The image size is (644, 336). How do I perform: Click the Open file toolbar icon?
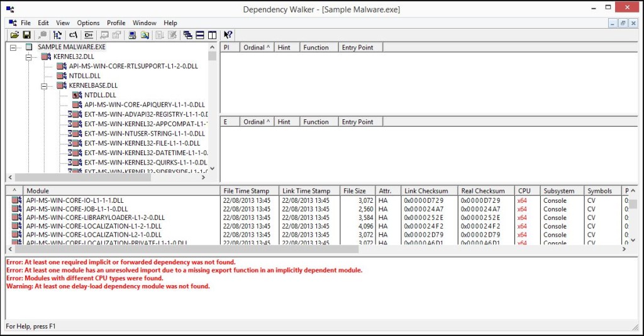pyautogui.click(x=15, y=35)
